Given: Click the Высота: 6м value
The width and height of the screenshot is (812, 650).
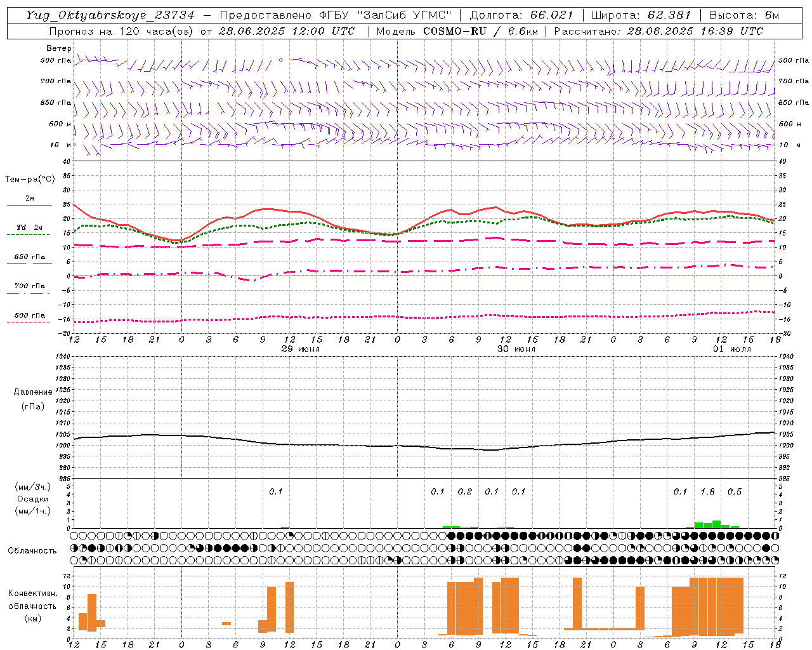Looking at the screenshot, I should 744,15.
